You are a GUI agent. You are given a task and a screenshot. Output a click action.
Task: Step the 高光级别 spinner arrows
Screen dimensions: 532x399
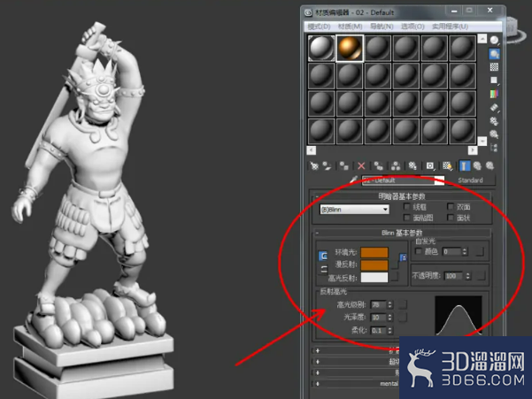click(x=389, y=304)
